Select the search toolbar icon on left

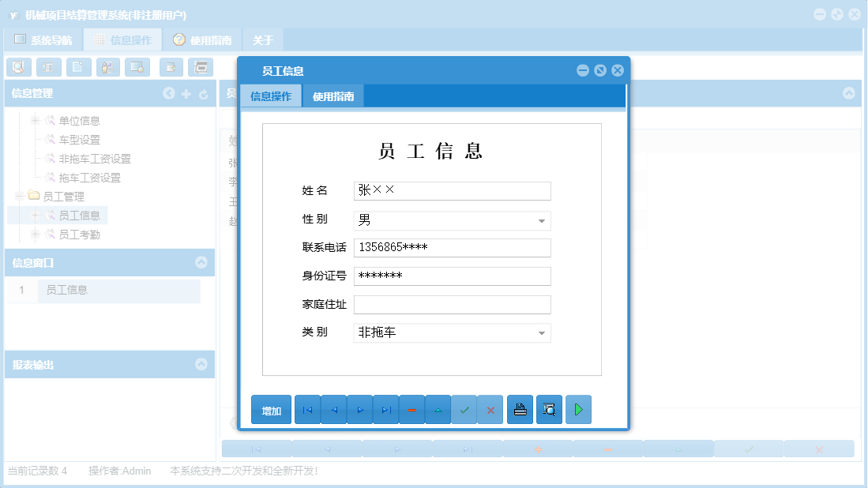pyautogui.click(x=18, y=67)
